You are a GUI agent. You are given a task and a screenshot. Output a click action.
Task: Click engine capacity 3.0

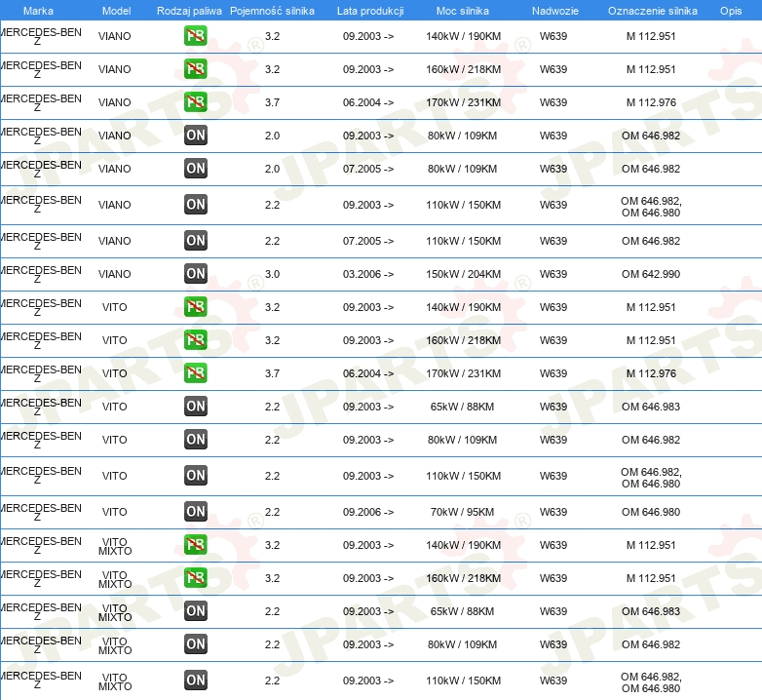pyautogui.click(x=272, y=274)
